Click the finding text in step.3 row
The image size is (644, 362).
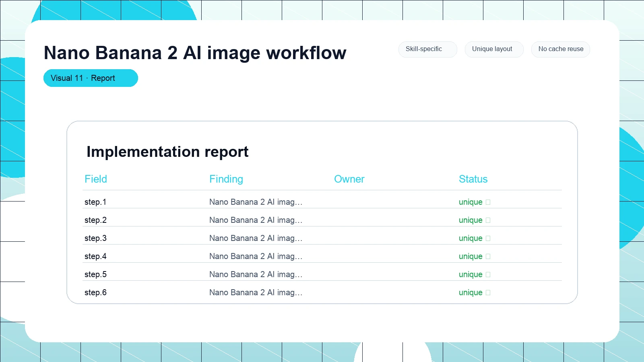(256, 238)
